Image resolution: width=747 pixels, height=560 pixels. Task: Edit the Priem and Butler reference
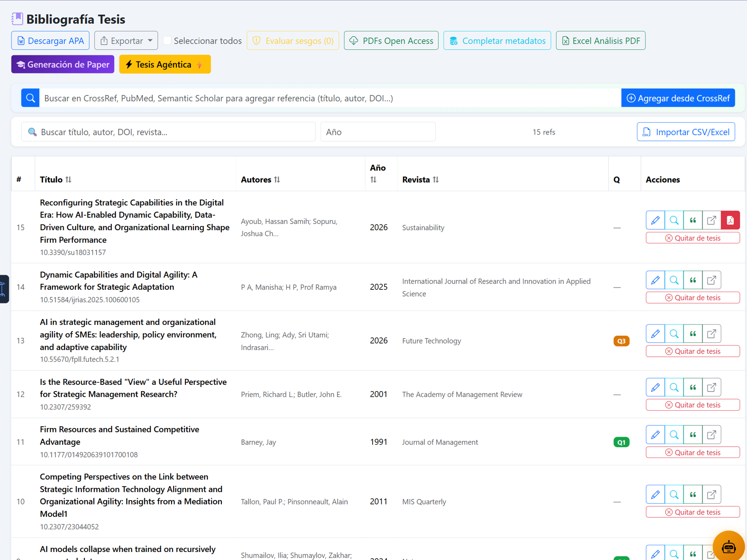[655, 387]
